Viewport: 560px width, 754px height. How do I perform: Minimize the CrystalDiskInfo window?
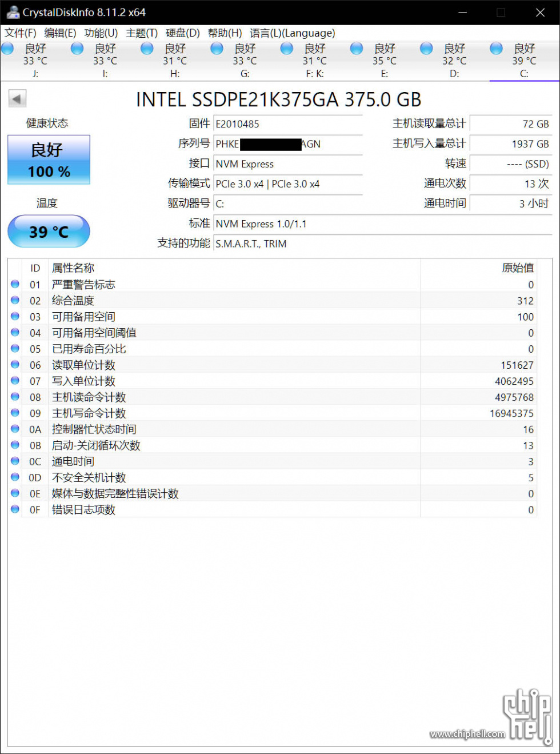[x=463, y=12]
